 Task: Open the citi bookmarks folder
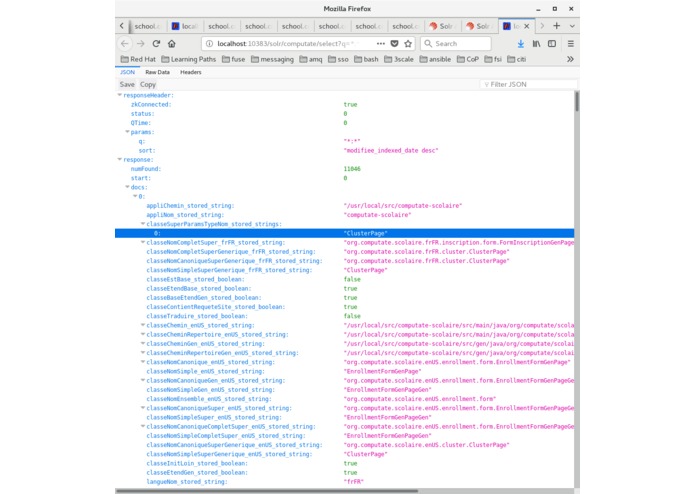516,59
